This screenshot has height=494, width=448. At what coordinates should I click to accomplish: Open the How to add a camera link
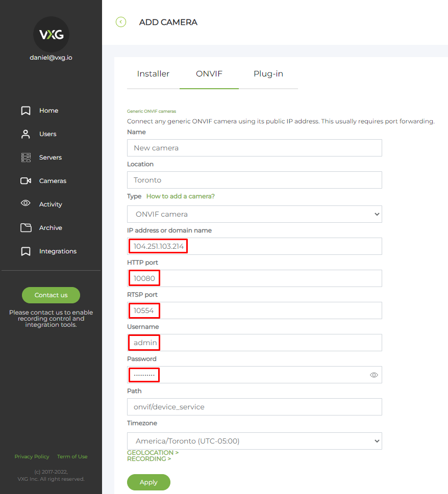coord(180,196)
